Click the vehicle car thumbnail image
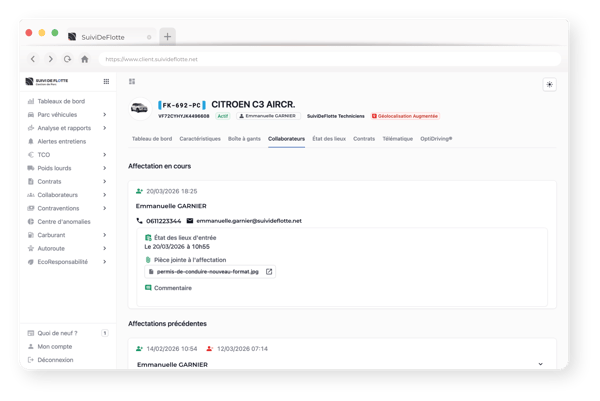The width and height of the screenshot is (600, 401). [x=139, y=109]
